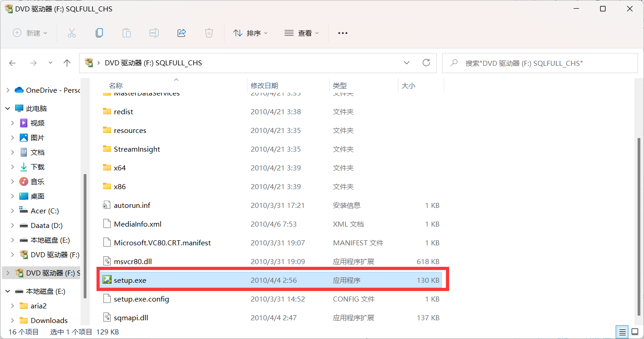Go up one folder with Up arrow

(x=67, y=63)
